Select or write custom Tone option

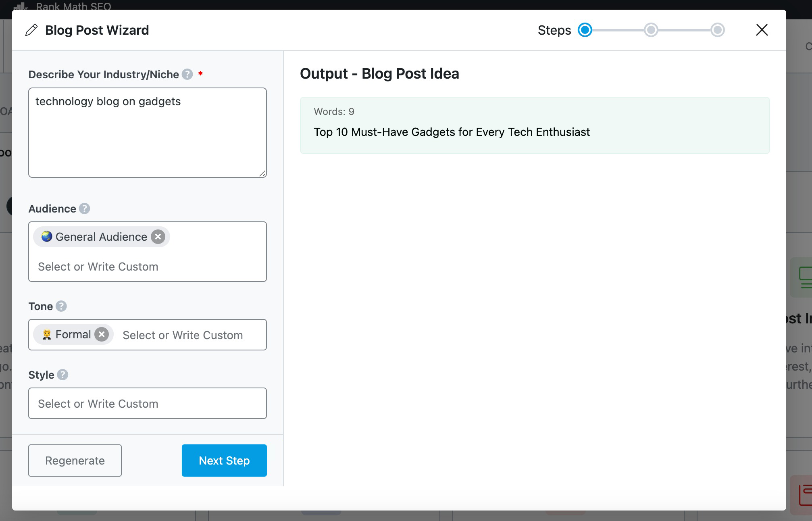click(x=182, y=335)
